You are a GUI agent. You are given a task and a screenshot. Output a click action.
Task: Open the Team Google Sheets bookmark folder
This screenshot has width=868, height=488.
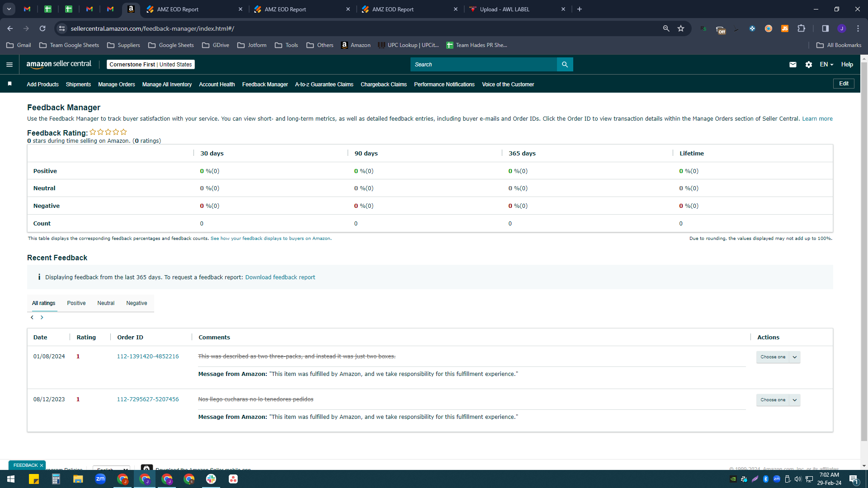coord(69,45)
